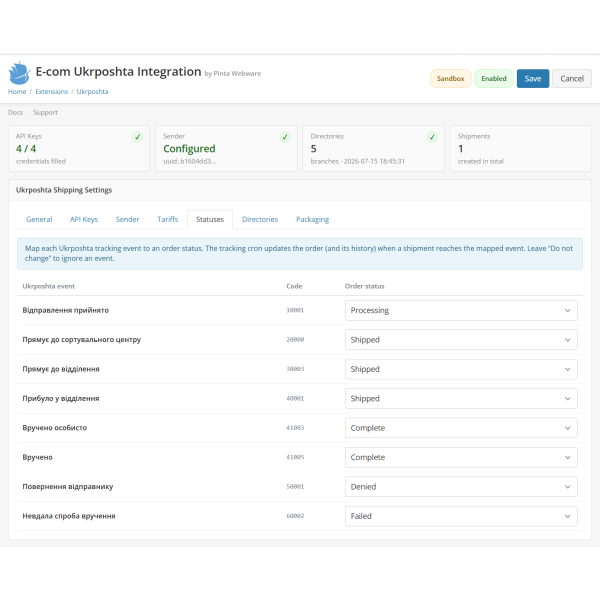Switch to the Sender tab

click(x=127, y=219)
